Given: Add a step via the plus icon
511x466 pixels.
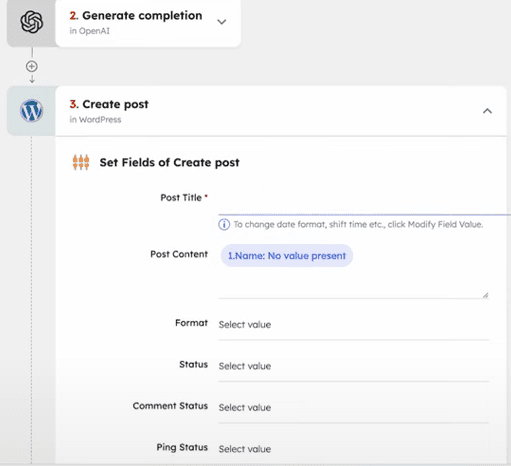Looking at the screenshot, I should [x=32, y=66].
